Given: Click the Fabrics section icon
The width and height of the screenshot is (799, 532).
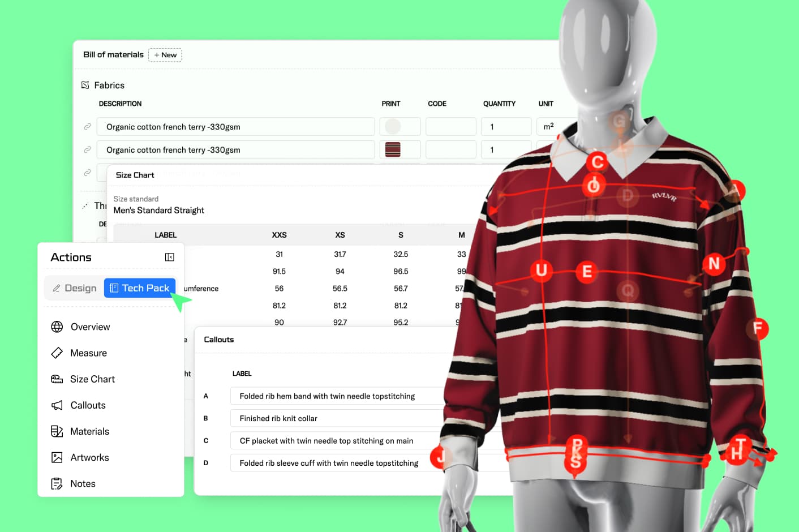Looking at the screenshot, I should (x=87, y=85).
